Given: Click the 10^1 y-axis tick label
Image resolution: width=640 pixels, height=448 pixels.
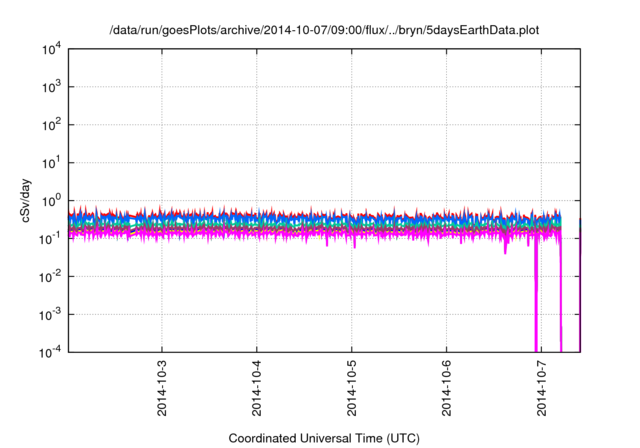Looking at the screenshot, I should (51, 163).
